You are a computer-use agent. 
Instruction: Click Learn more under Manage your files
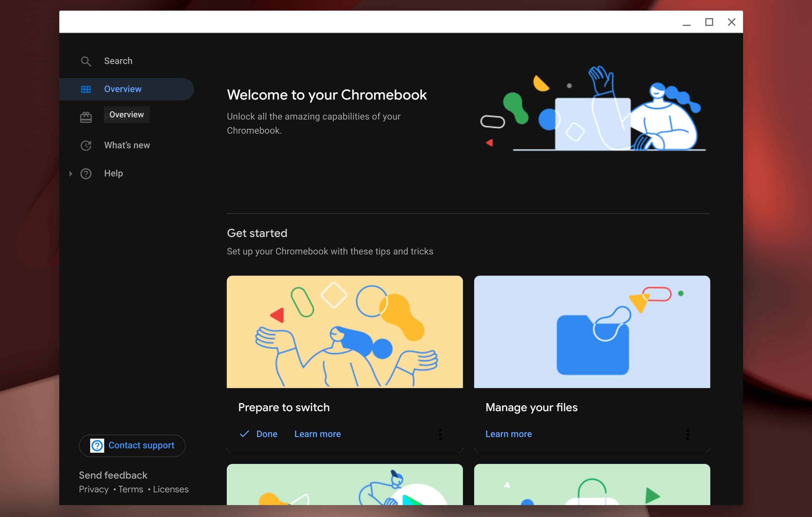pos(508,434)
